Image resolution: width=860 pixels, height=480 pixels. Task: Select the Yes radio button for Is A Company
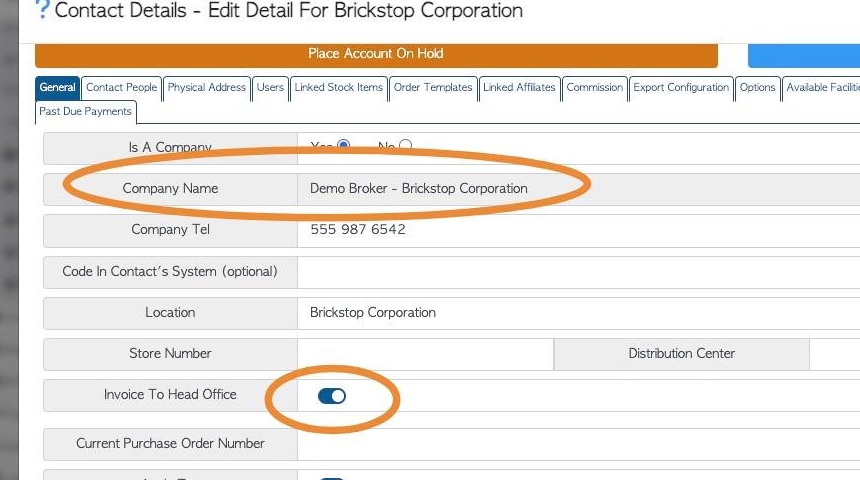[343, 146]
